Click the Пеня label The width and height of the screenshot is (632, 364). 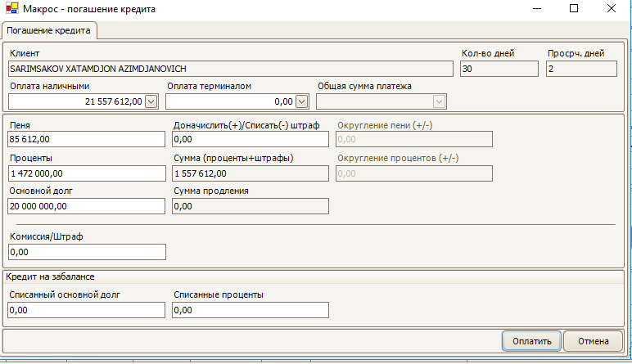point(20,125)
